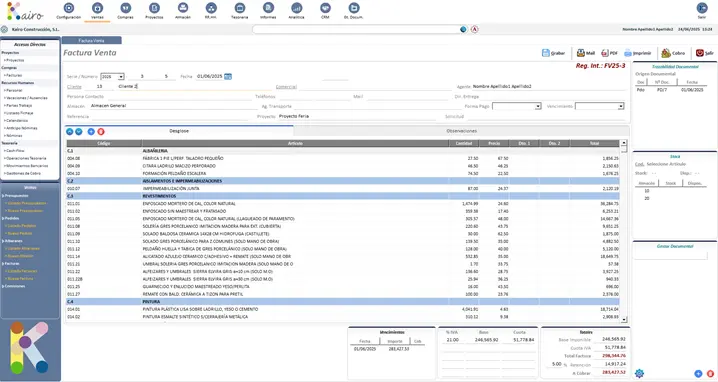Add a line with blue plus button
The height and width of the screenshot is (382, 718).
click(91, 132)
